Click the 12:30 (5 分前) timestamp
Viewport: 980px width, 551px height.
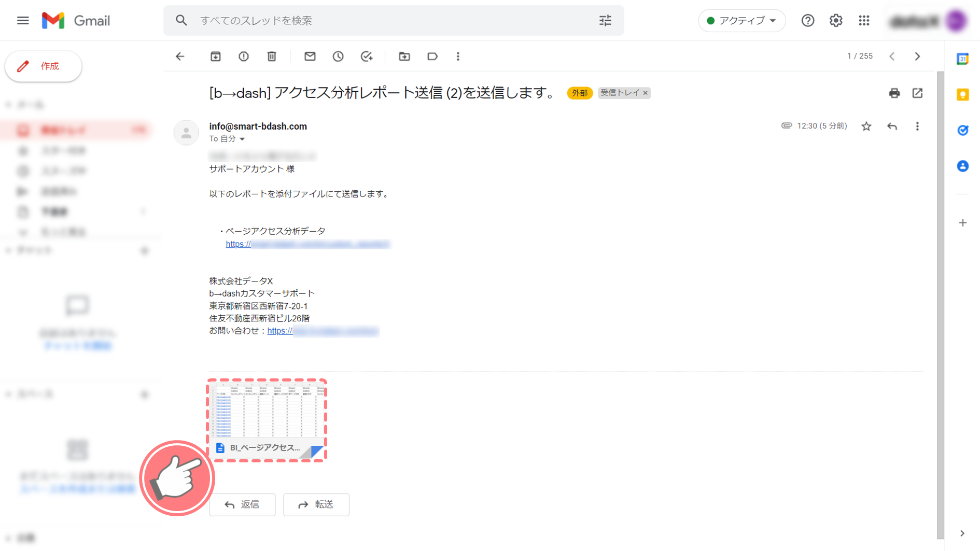click(822, 126)
